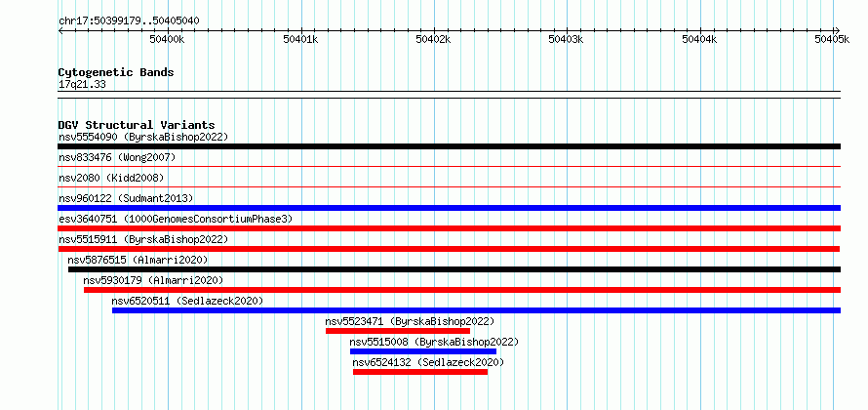The height and width of the screenshot is (410, 868).
Task: Open the nsv833476 (Wong2007) label
Action: pos(117,158)
